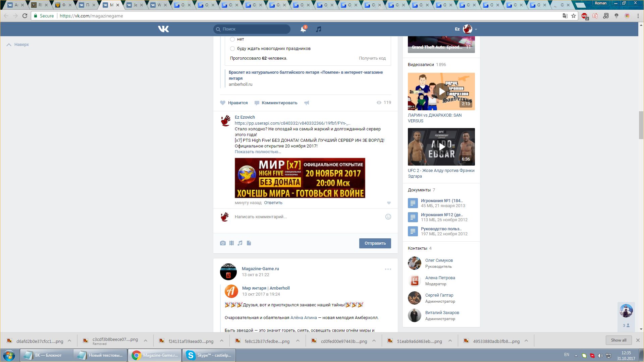The image size is (644, 362).
Task: Open the music note icon in VK header
Action: point(319,29)
